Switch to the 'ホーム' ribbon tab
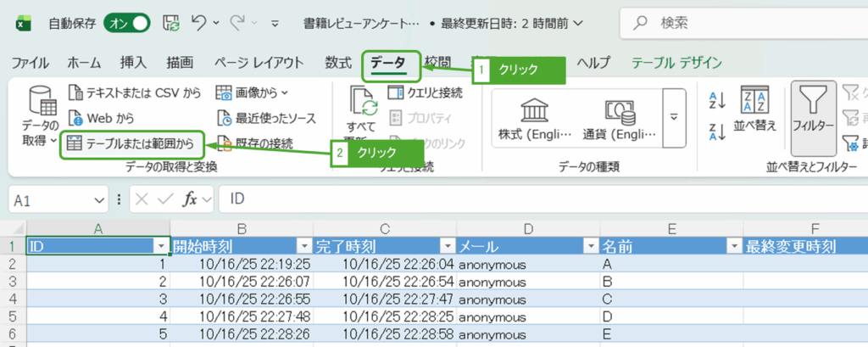This screenshot has height=347, width=868. (x=84, y=63)
